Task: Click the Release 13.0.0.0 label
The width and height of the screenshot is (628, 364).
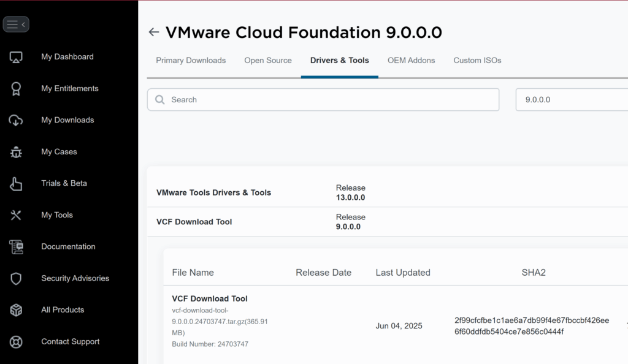Action: click(x=350, y=192)
